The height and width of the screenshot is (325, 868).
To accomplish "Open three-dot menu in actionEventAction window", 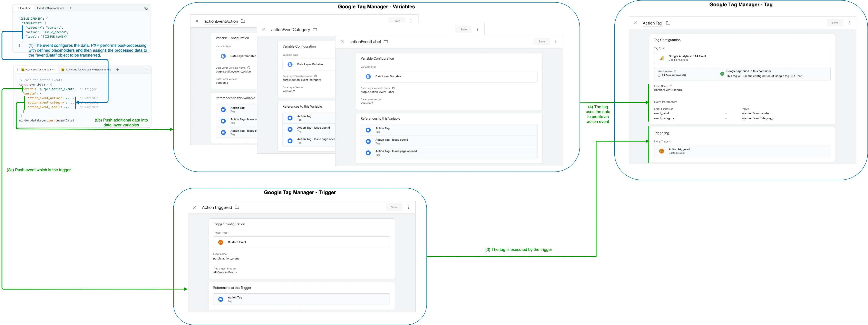I will (x=411, y=21).
